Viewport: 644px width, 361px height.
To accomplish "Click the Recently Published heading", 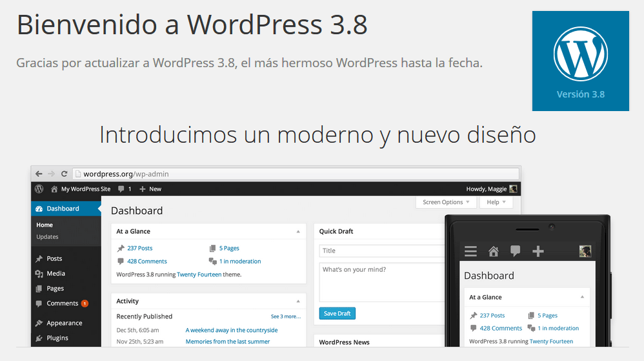I will pos(144,316).
